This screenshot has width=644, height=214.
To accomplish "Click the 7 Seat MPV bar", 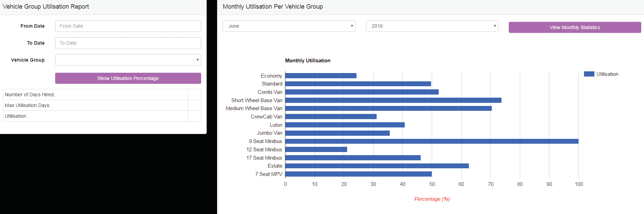I will [358, 174].
